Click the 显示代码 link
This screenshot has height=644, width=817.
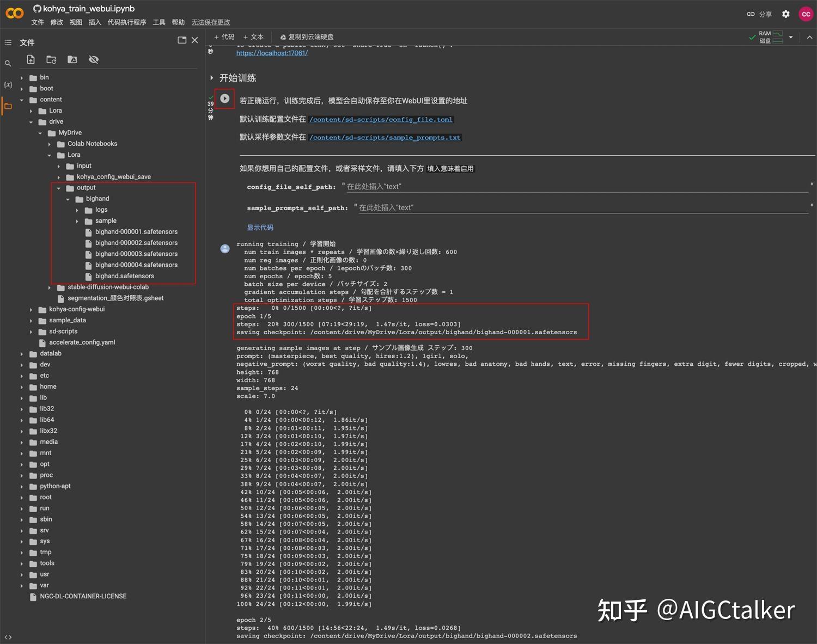pyautogui.click(x=260, y=227)
